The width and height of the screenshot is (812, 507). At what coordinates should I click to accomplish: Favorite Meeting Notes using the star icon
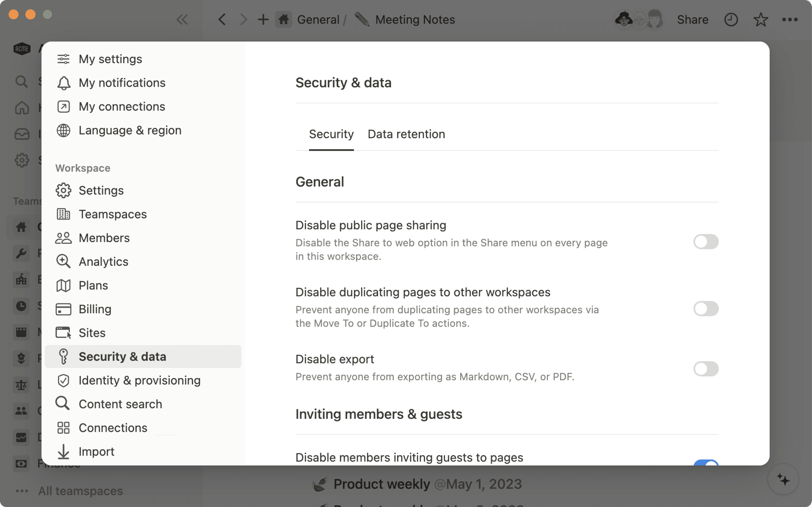point(761,19)
